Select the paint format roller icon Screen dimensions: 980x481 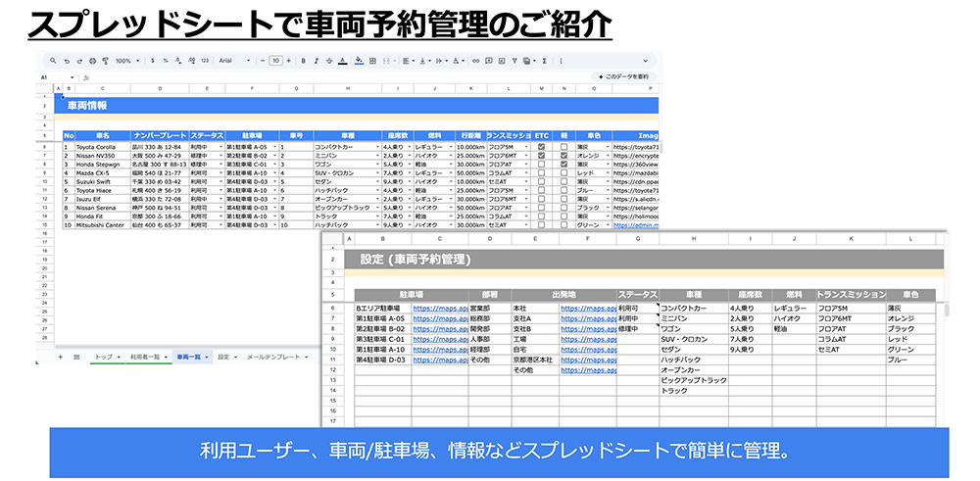[x=105, y=61]
